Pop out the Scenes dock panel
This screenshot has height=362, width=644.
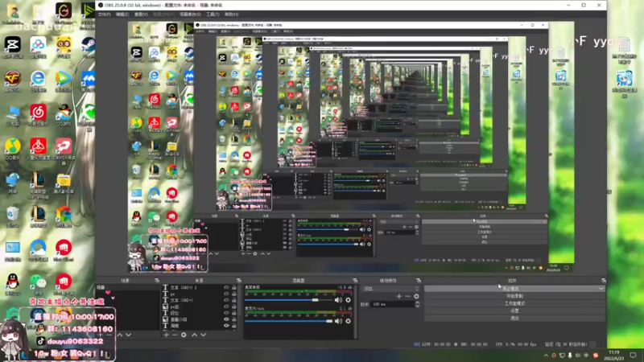coord(157,281)
